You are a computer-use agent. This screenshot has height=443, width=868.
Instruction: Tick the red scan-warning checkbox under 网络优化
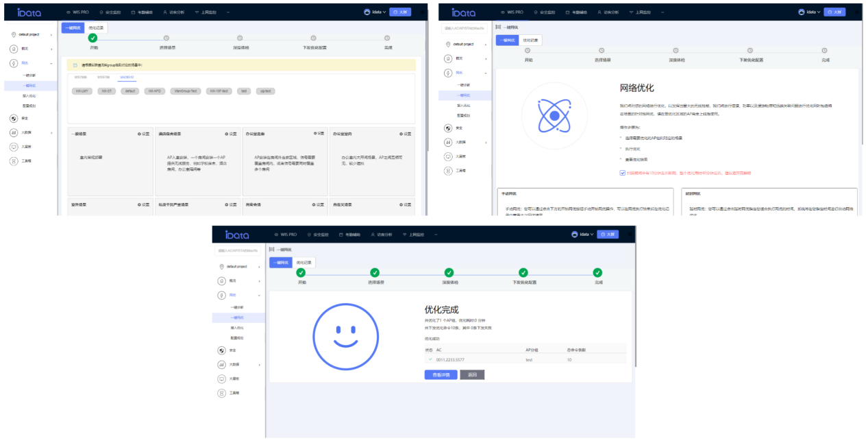[x=622, y=173]
